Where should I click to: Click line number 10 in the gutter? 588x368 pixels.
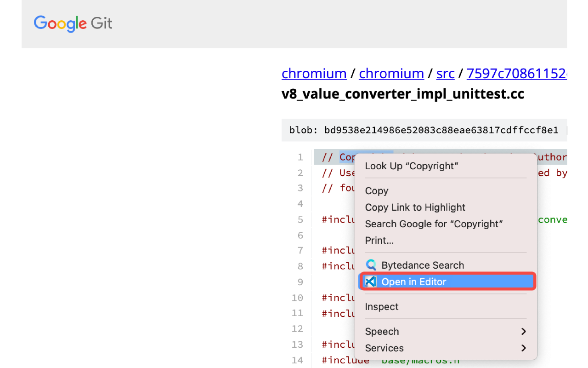pos(298,298)
